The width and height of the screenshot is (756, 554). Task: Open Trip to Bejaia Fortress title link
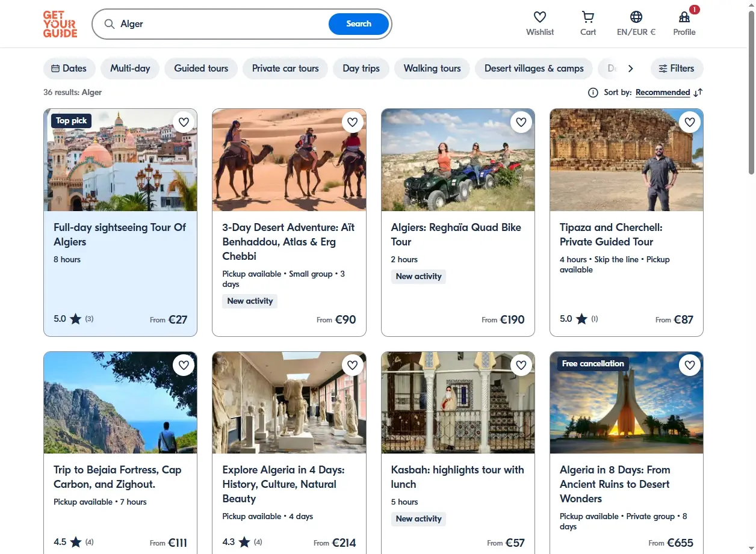click(x=117, y=477)
